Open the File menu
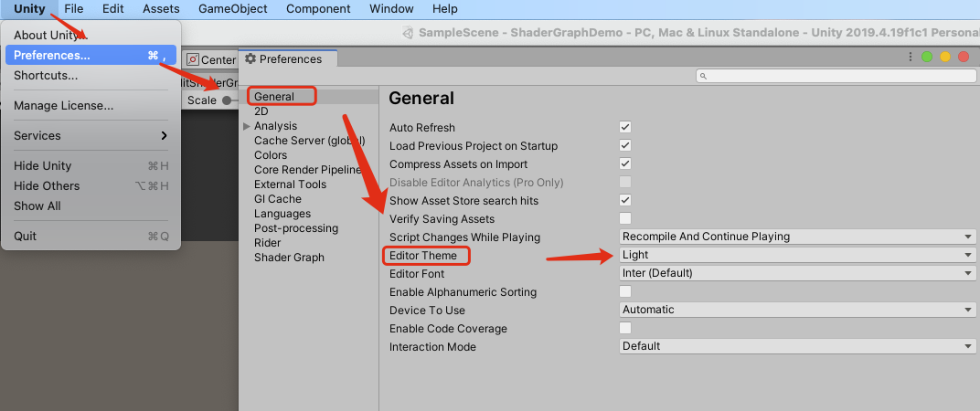 (x=74, y=9)
